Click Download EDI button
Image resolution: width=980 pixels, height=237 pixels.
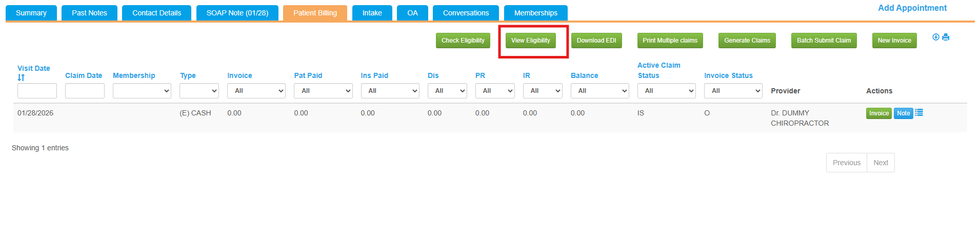(x=596, y=41)
